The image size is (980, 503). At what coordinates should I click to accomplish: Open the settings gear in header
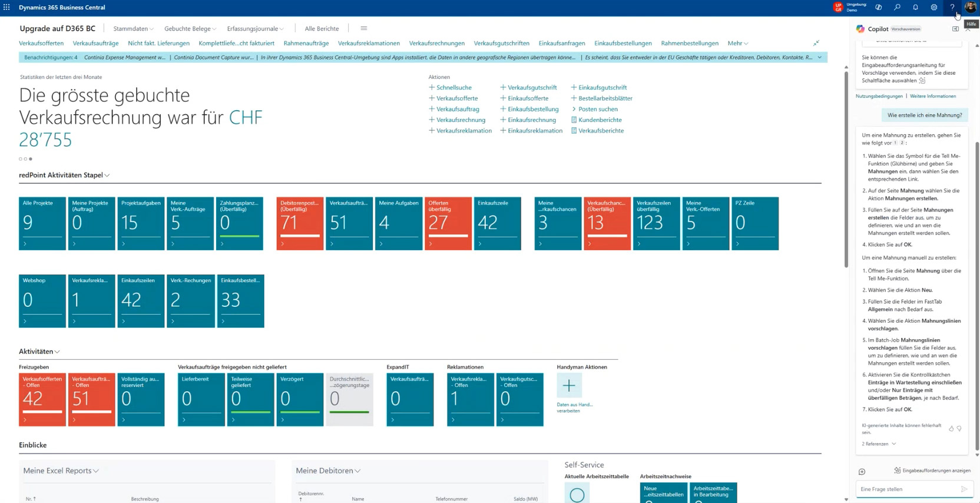[933, 8]
